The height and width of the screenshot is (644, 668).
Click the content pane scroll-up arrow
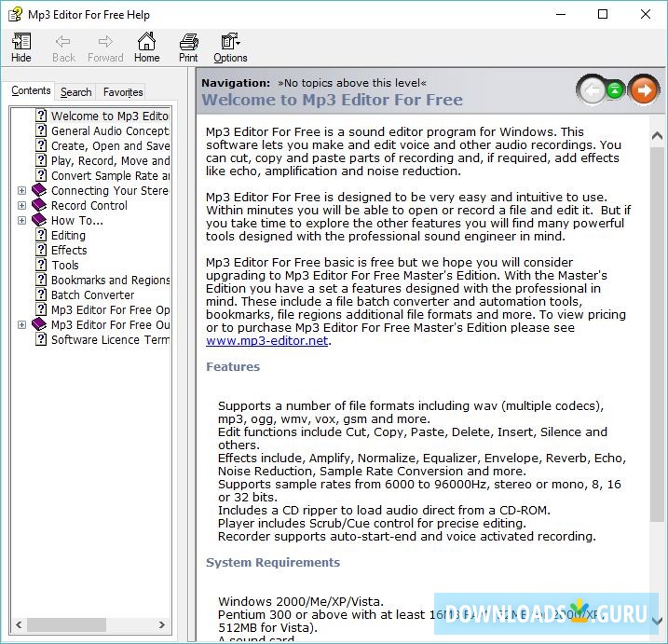tap(657, 136)
